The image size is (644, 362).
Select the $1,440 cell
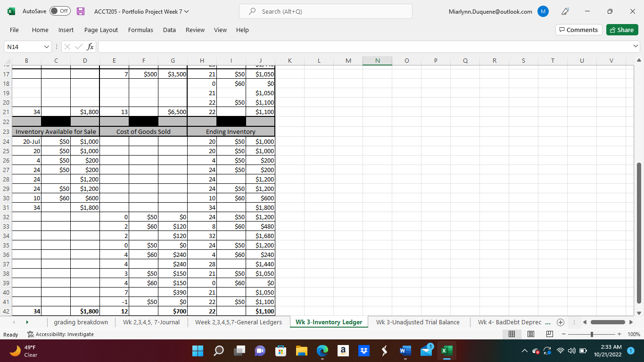click(x=260, y=264)
